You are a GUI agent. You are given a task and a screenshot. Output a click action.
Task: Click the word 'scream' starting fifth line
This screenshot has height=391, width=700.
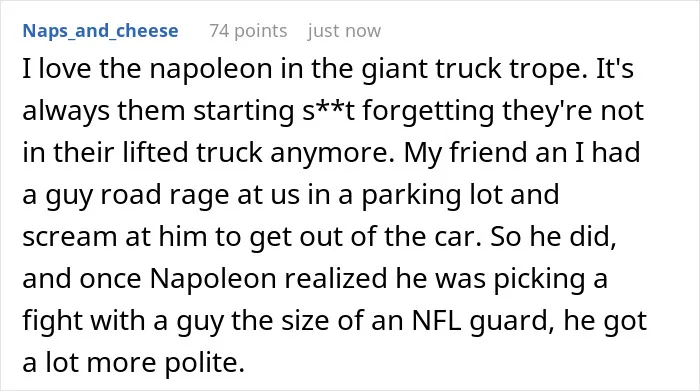point(70,236)
